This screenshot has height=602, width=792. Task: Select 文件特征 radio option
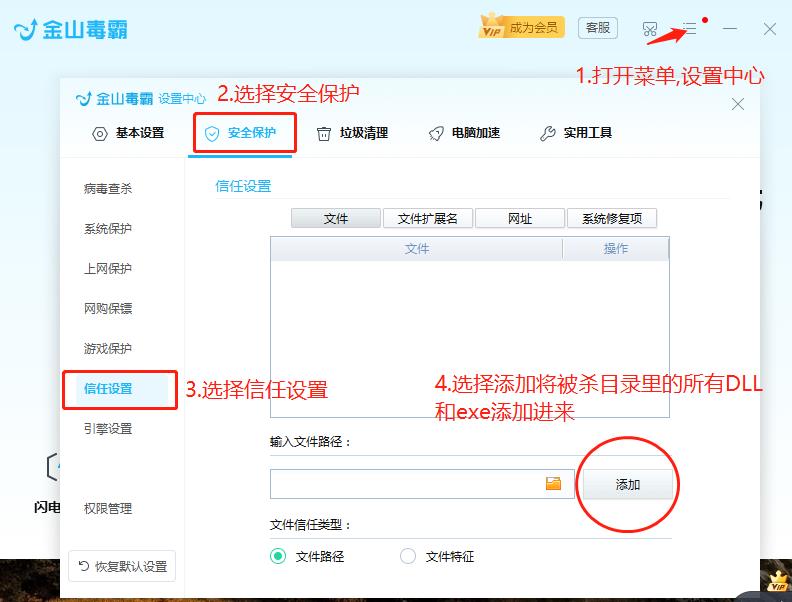[437, 557]
